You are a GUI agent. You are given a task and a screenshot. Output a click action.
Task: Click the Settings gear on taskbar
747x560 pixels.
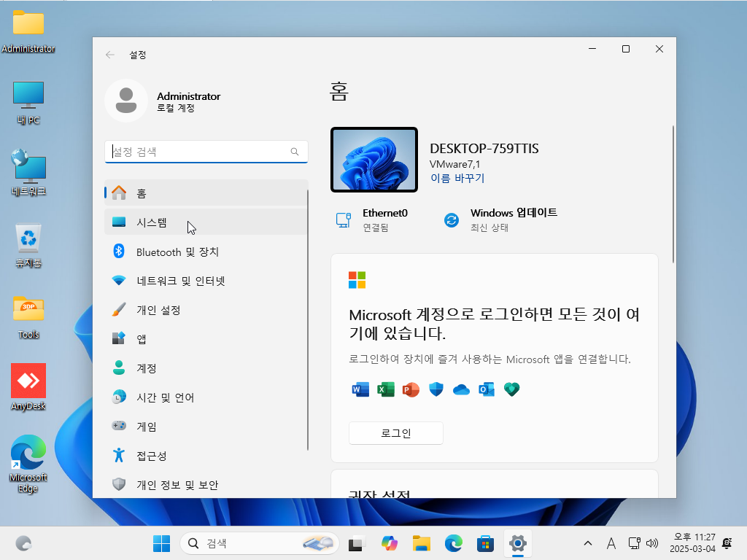click(517, 543)
